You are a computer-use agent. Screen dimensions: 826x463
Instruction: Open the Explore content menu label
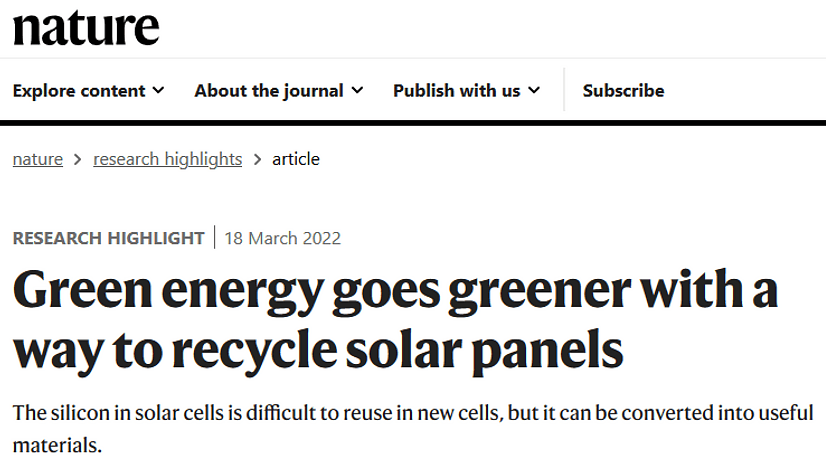click(x=79, y=91)
